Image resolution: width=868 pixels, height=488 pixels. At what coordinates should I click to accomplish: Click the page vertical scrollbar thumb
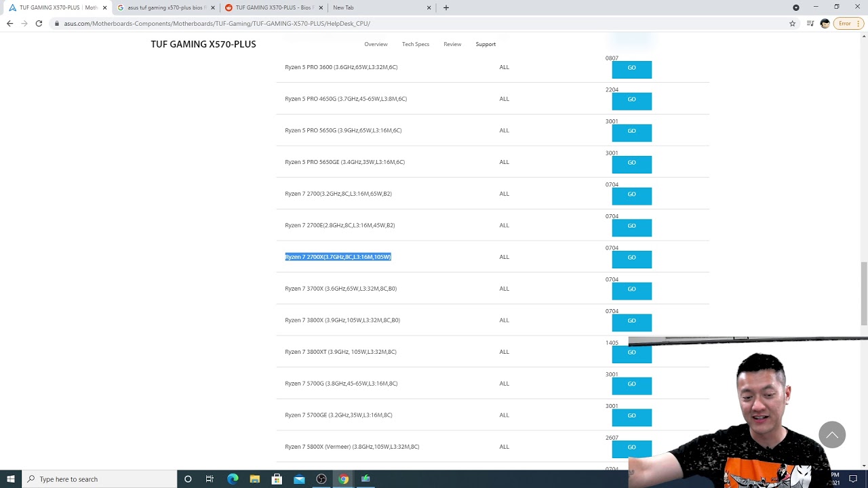[x=863, y=293]
